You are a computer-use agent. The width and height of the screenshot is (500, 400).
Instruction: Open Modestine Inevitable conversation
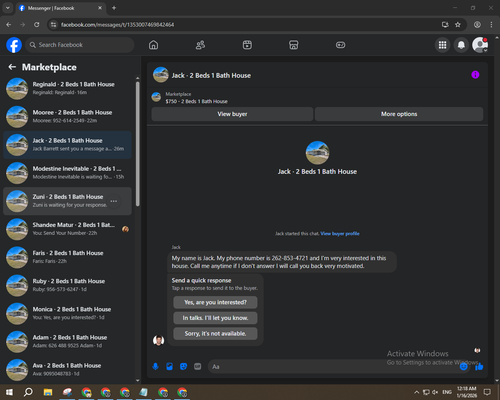click(x=68, y=173)
